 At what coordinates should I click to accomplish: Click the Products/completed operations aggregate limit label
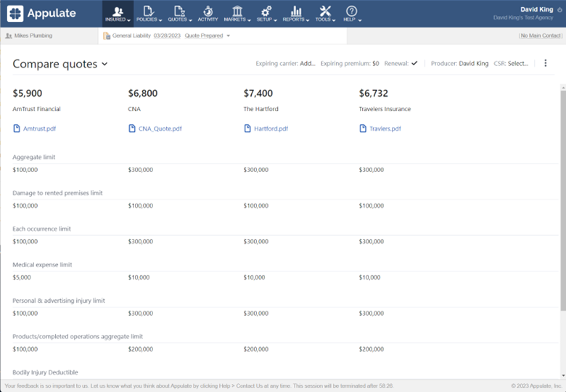pyautogui.click(x=78, y=336)
